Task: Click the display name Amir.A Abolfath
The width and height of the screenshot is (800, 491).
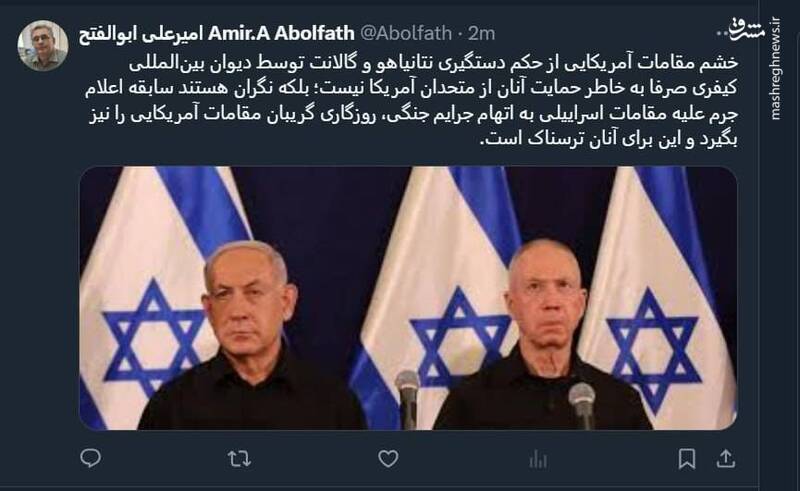Action: point(281,33)
